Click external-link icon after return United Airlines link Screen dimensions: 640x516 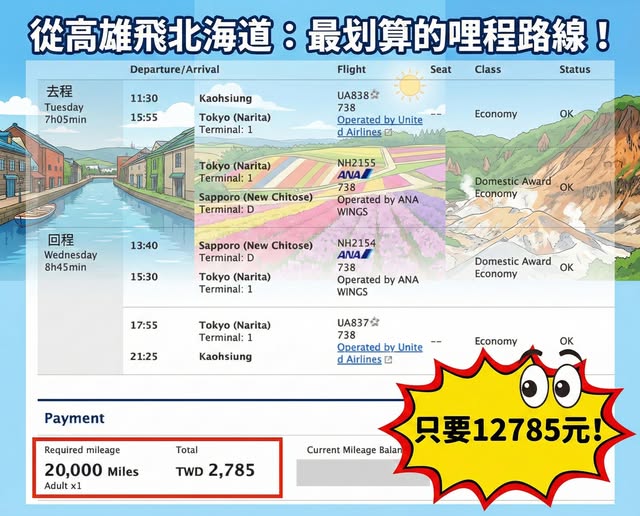(388, 360)
